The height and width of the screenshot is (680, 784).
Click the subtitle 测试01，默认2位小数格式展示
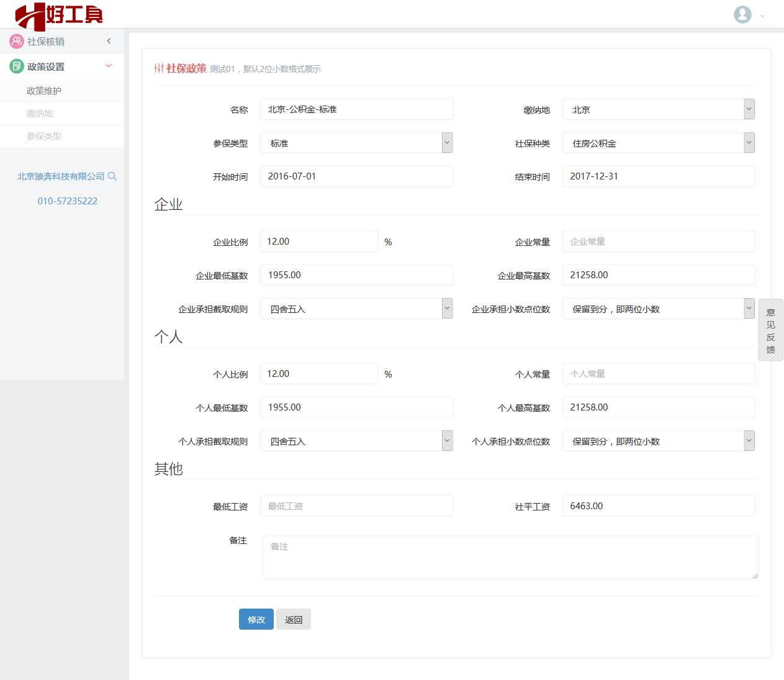pos(265,69)
